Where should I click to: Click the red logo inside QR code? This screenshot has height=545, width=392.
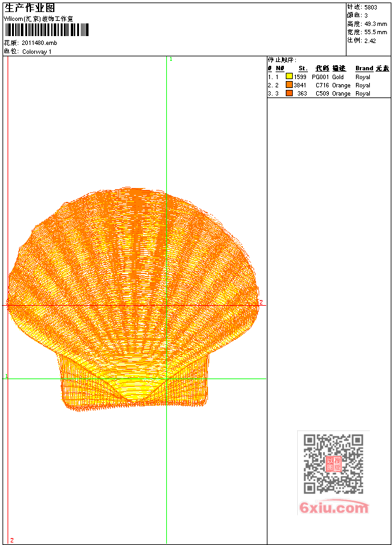[333, 464]
